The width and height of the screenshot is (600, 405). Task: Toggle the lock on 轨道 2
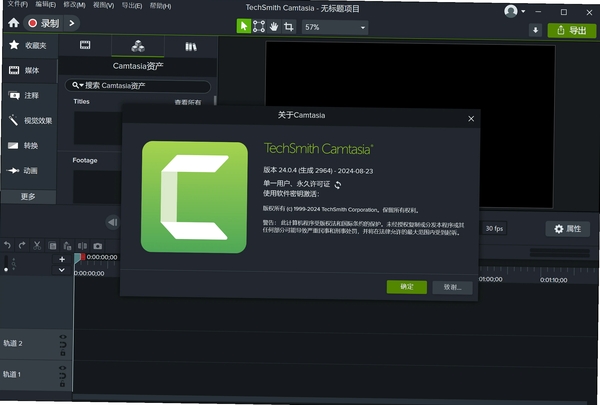[x=63, y=353]
